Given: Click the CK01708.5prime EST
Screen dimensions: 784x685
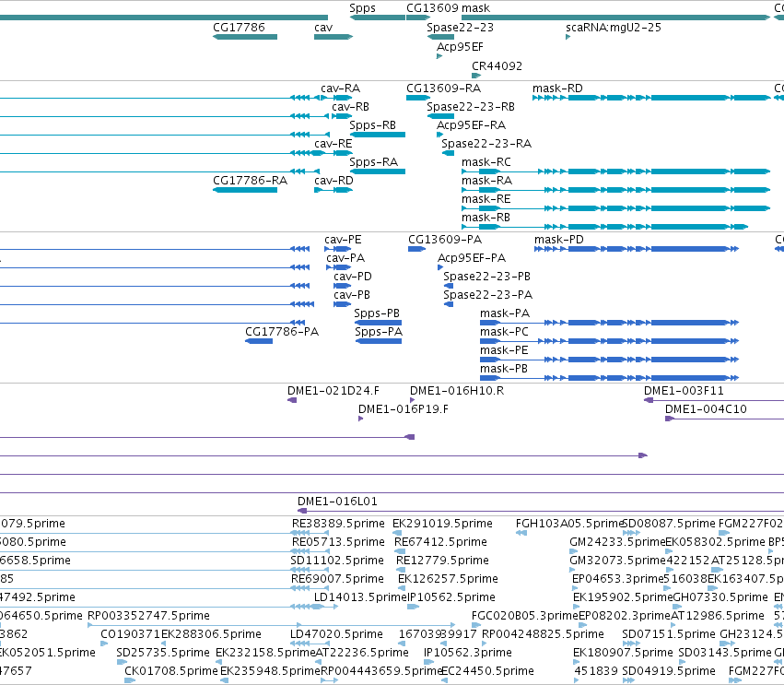Looking at the screenshot, I should (130, 680).
